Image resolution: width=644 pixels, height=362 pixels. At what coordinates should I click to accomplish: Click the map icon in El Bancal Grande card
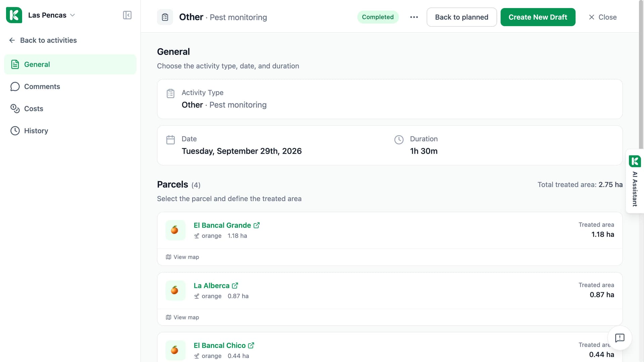click(x=168, y=257)
